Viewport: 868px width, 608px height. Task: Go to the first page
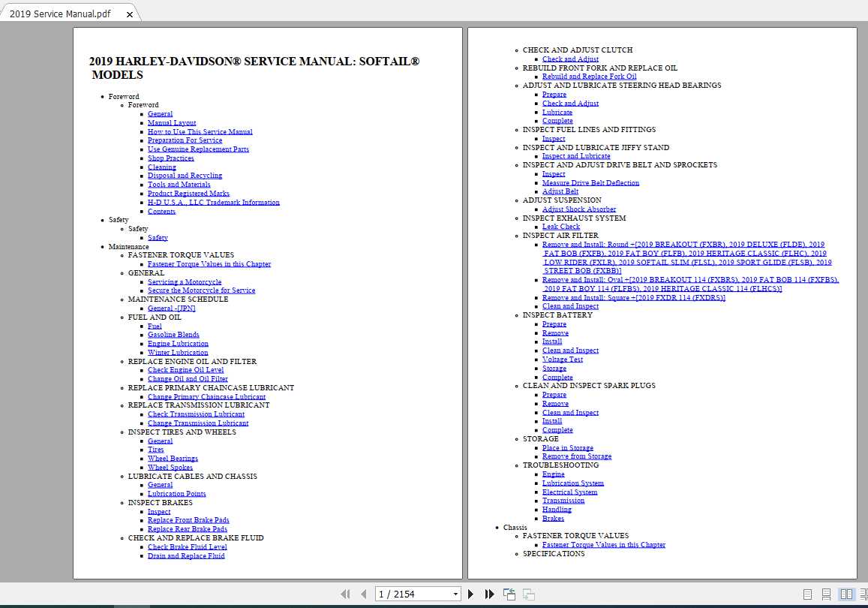(345, 594)
